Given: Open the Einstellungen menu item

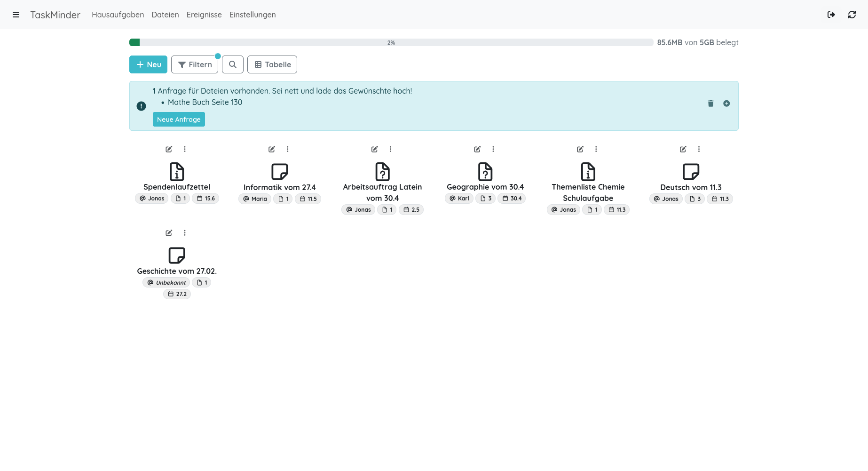Looking at the screenshot, I should click(253, 15).
